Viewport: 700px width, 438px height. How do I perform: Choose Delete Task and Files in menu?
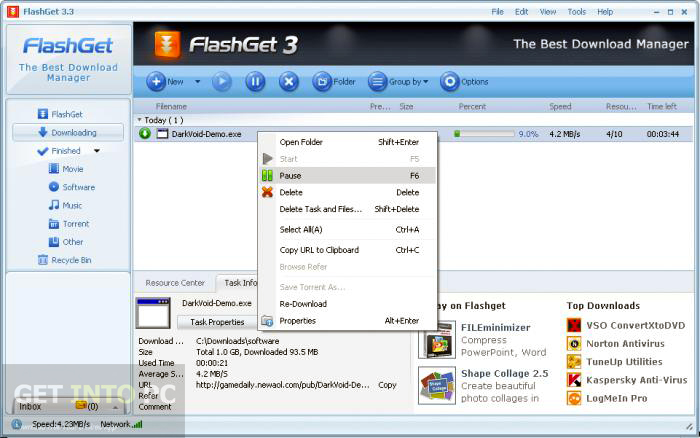click(348, 209)
